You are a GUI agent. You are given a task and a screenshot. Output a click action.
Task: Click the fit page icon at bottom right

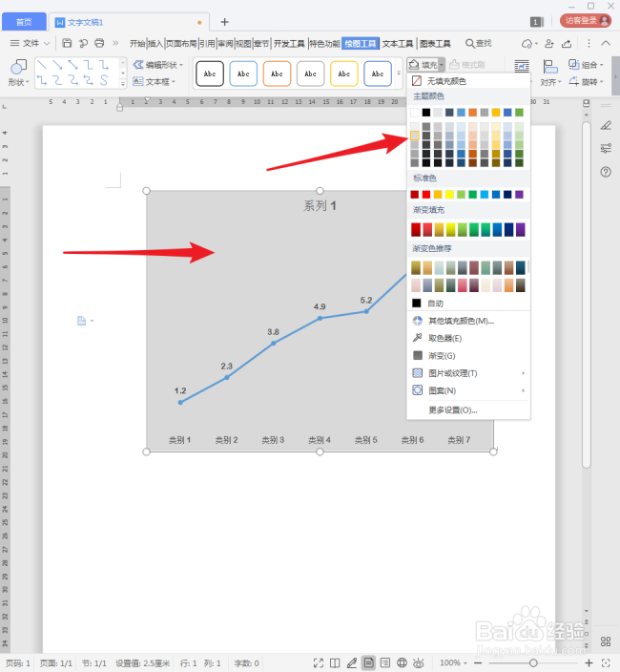(606, 663)
